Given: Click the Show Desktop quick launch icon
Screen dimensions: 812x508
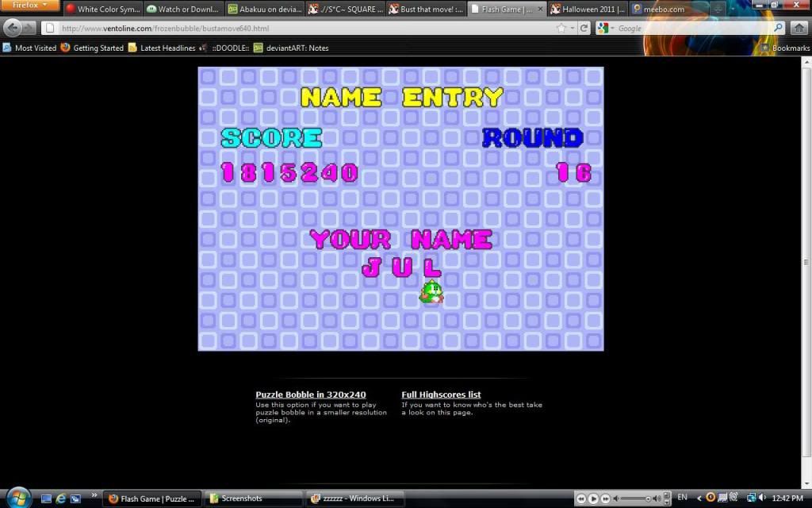Looking at the screenshot, I should tap(46, 498).
